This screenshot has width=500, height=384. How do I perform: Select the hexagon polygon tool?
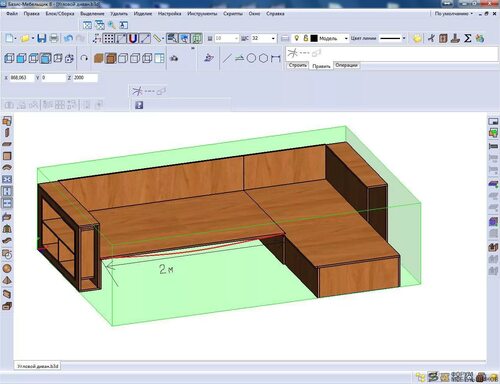click(264, 58)
